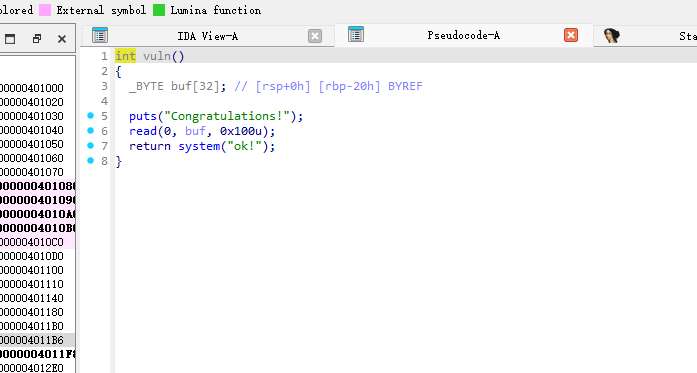Close the Pseudocode-A tab
697x373 pixels.
pyautogui.click(x=571, y=35)
